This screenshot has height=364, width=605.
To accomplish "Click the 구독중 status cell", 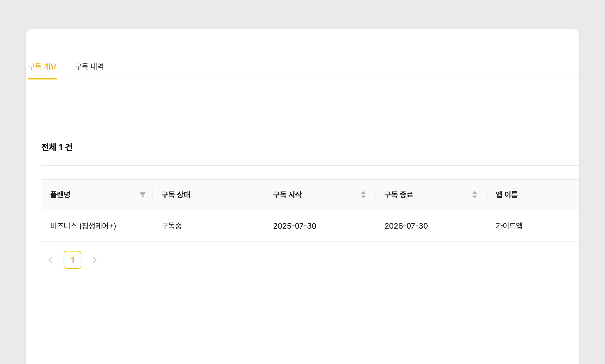I will click(172, 226).
